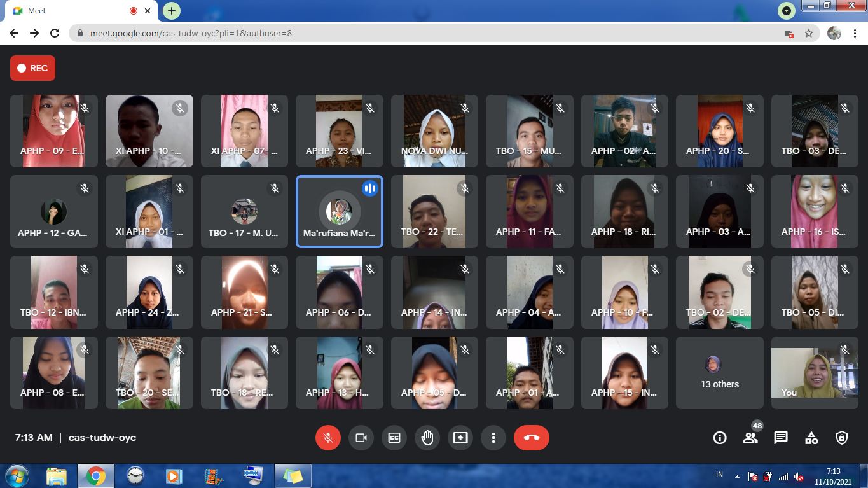Open the Activities icon
The width and height of the screenshot is (868, 488).
811,438
